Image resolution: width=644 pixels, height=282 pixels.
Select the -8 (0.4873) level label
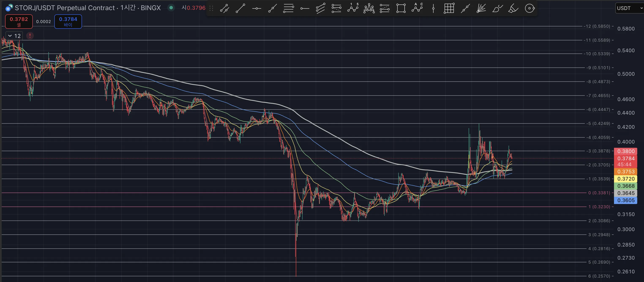[x=599, y=82]
